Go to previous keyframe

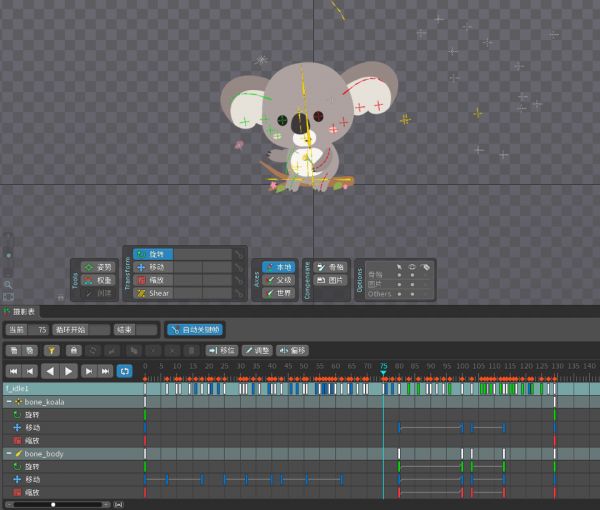pyautogui.click(x=29, y=371)
